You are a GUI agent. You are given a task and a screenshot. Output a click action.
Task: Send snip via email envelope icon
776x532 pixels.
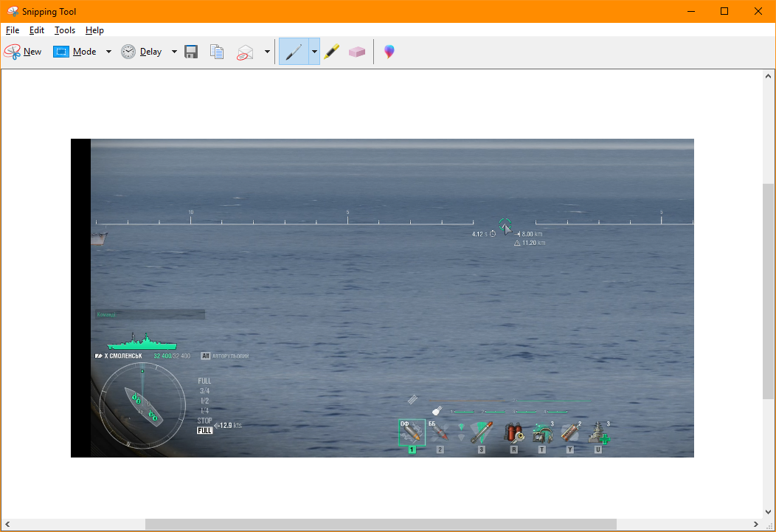click(x=245, y=52)
